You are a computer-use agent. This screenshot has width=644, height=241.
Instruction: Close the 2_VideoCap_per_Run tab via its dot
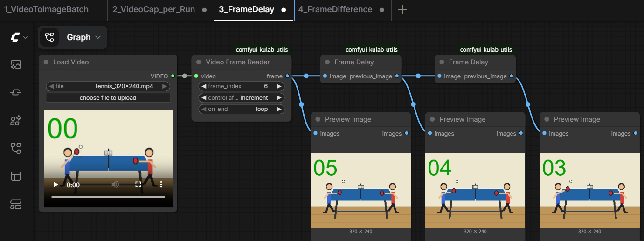coord(205,10)
